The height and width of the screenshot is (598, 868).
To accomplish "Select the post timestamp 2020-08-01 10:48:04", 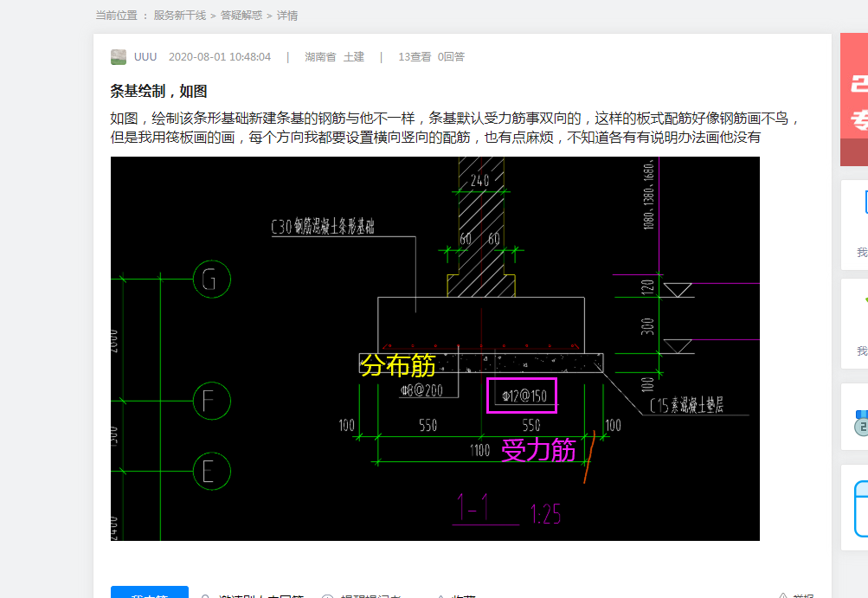I will coord(220,57).
